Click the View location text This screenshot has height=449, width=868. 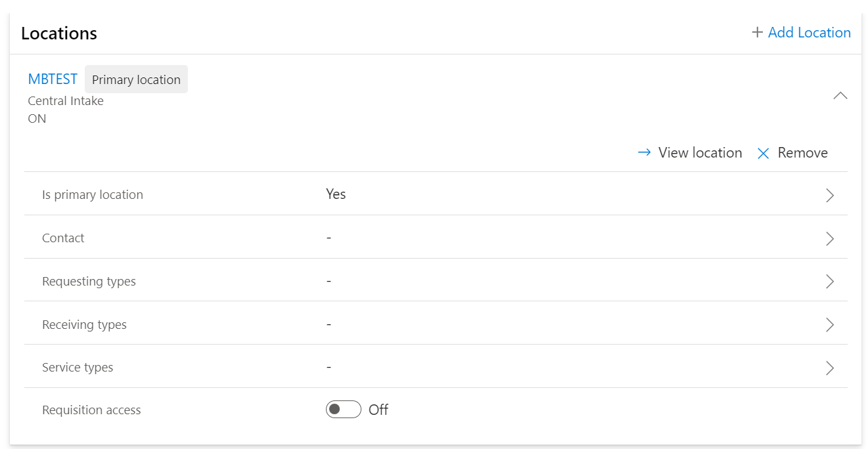[700, 152]
